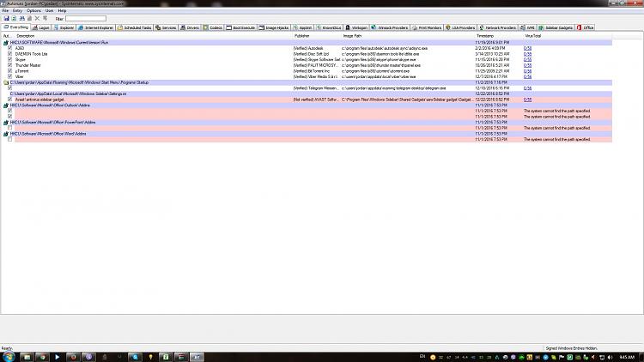The width and height of the screenshot is (644, 362).
Task: Switch to the Sidebar Gadgets tab
Action: click(x=556, y=27)
